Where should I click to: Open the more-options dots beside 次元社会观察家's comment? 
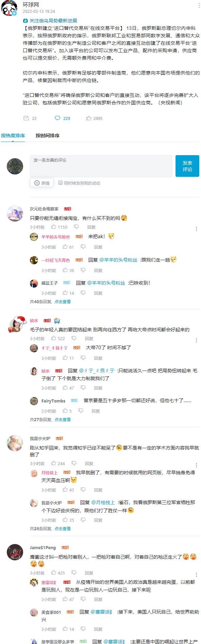click(197, 229)
